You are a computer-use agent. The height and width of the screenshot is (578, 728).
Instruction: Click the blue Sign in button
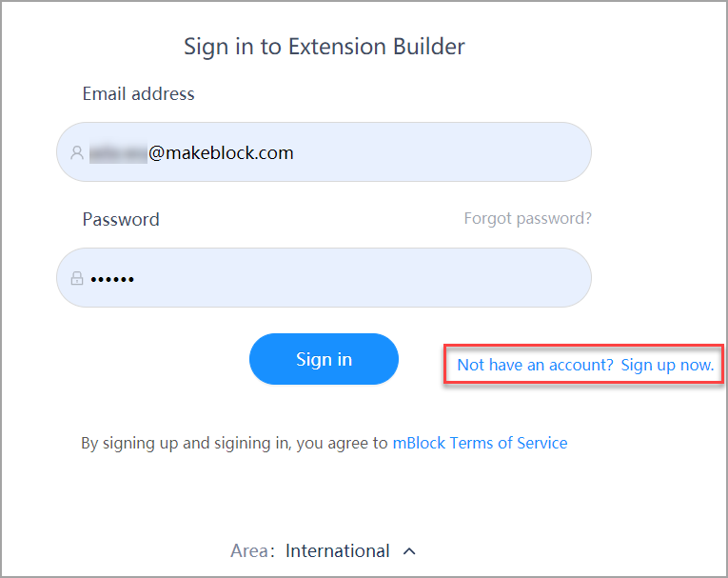[324, 359]
